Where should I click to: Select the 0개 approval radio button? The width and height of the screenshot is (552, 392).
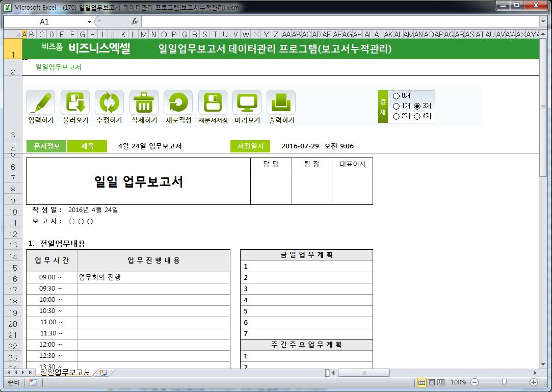tap(397, 96)
